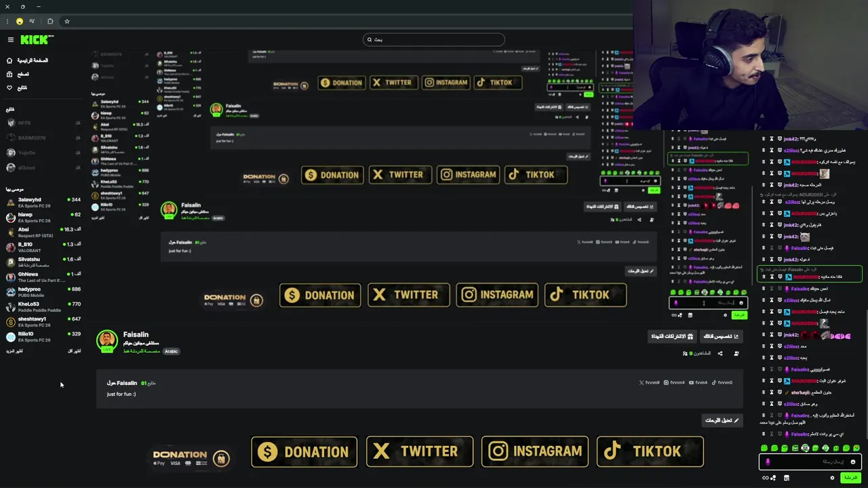Open the X link fvvvm9 in about panel
Screen dimensions: 868x488
click(649, 382)
